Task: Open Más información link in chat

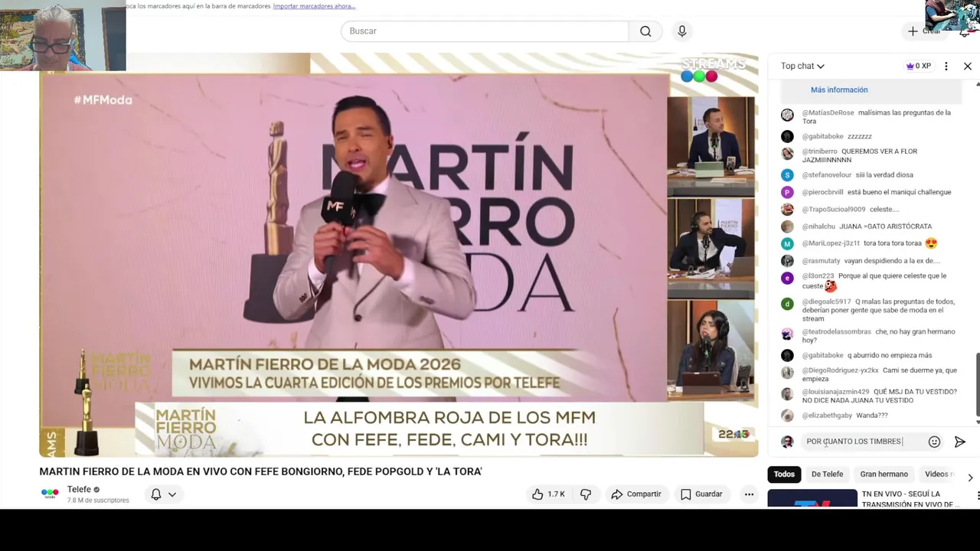Action: tap(839, 90)
